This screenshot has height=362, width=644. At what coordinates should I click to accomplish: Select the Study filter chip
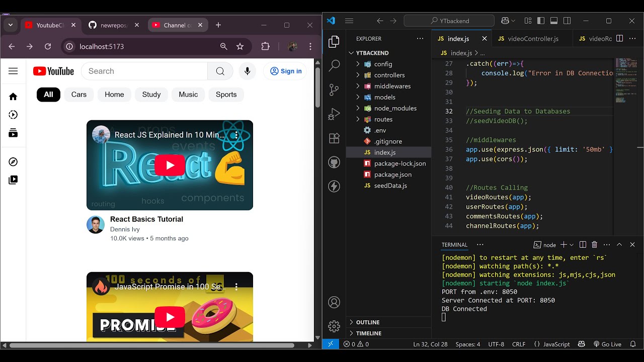151,95
